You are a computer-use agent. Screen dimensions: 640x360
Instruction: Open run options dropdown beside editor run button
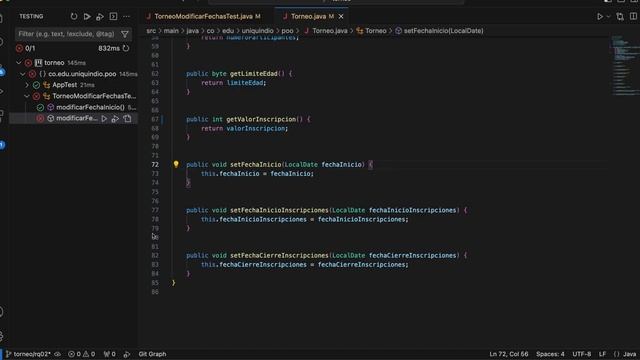pos(608,17)
